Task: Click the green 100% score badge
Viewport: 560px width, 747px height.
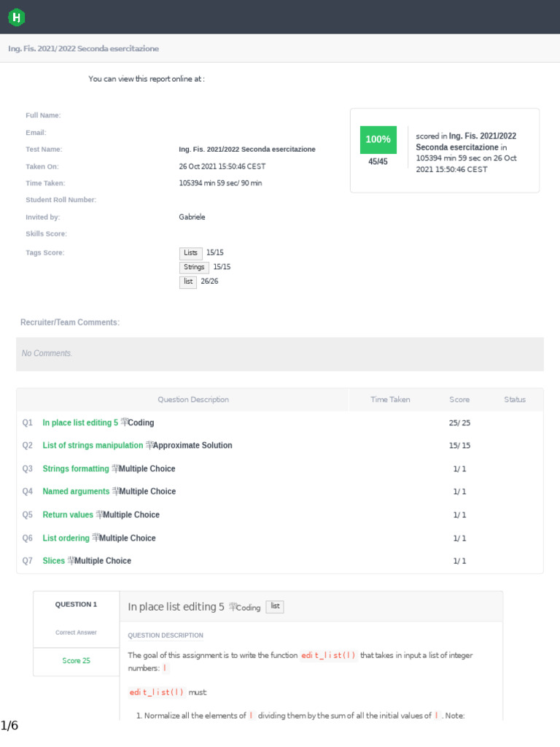Action: 378,139
